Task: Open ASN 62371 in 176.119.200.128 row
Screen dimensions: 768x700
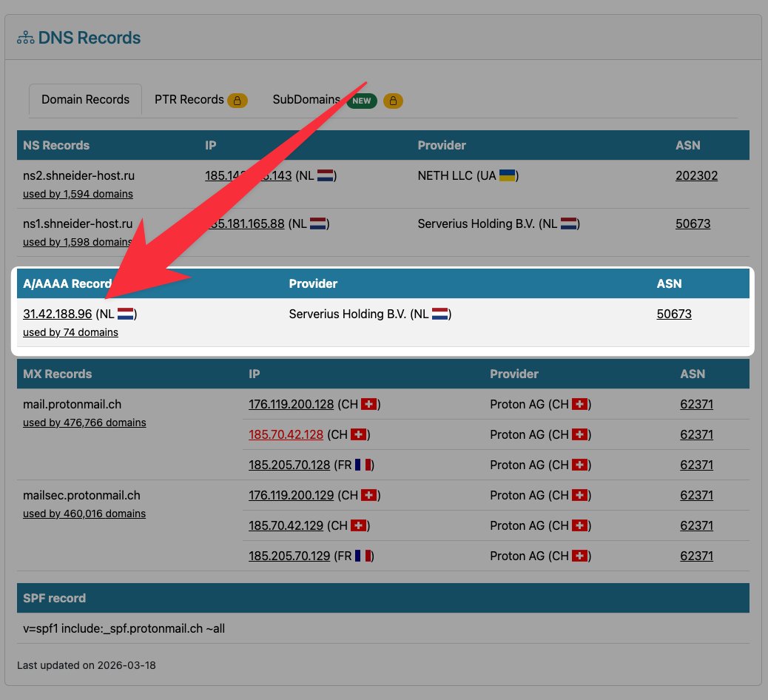Action: [x=696, y=404]
